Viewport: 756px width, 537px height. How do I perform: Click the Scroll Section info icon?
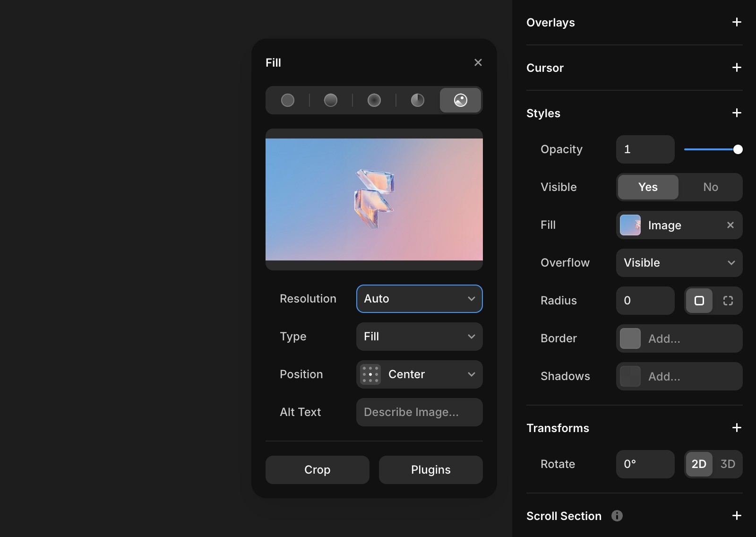pos(618,516)
